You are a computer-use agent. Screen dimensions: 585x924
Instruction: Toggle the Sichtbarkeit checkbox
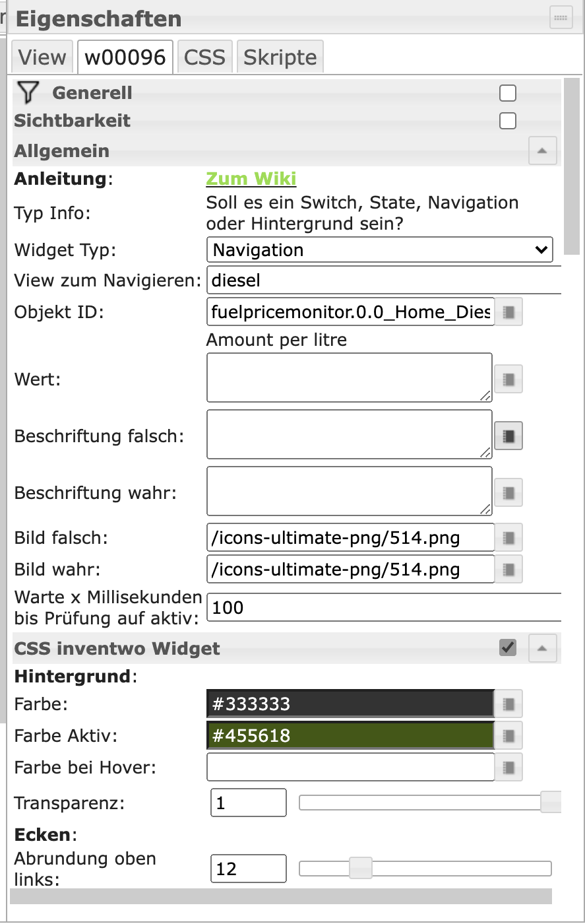click(507, 121)
